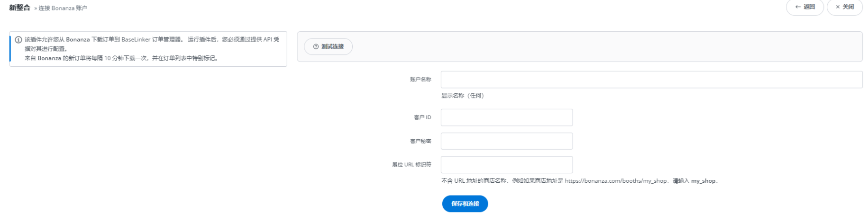Click the notice line about 10-minute order downloads
This screenshot has width=868, height=222.
pyautogui.click(x=122, y=58)
